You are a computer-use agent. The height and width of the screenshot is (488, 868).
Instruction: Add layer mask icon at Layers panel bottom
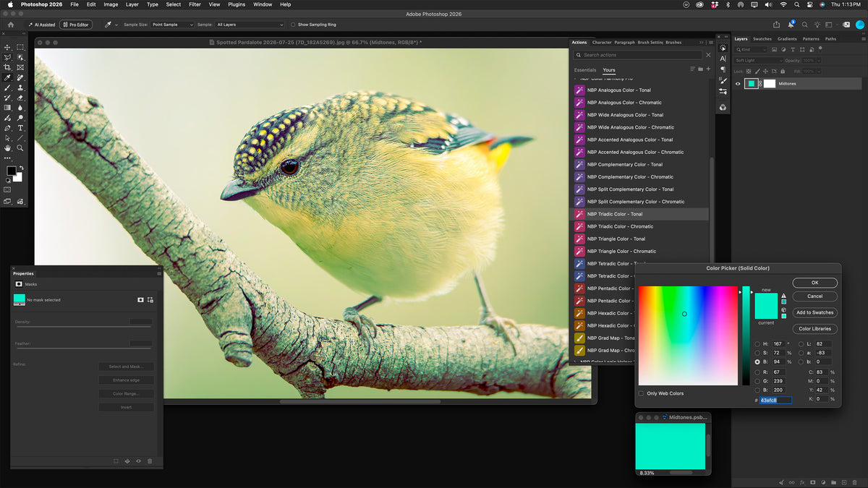(812, 482)
